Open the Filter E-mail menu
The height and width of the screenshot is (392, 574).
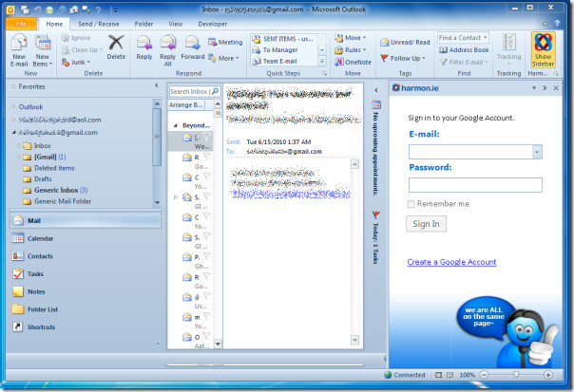pos(464,62)
